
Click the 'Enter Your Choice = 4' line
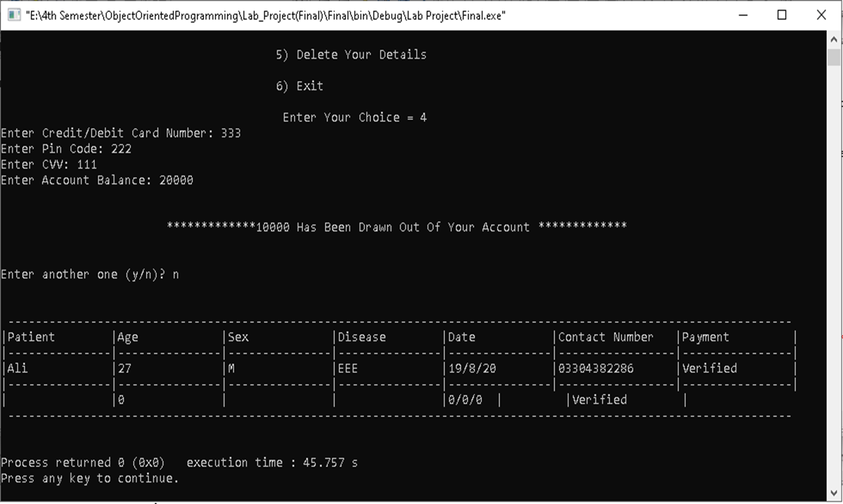[x=355, y=117]
